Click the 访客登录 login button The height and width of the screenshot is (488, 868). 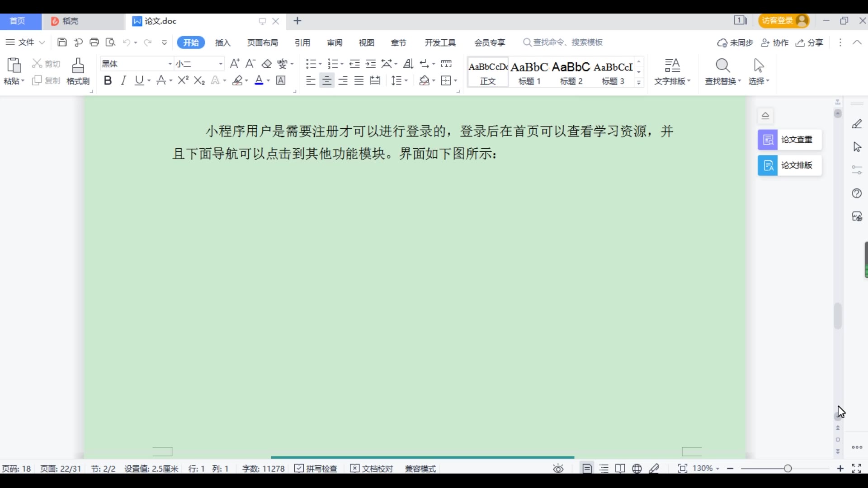tap(784, 21)
